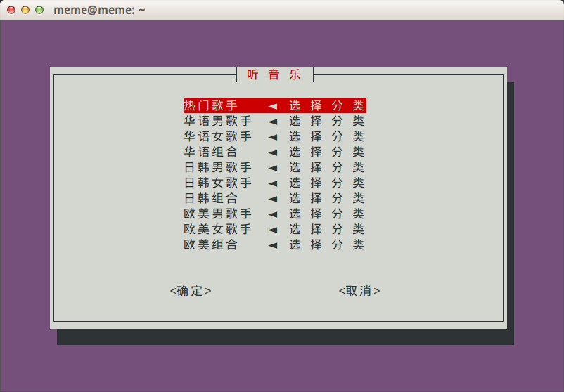Select the 华语组合 list entry

tap(275, 152)
